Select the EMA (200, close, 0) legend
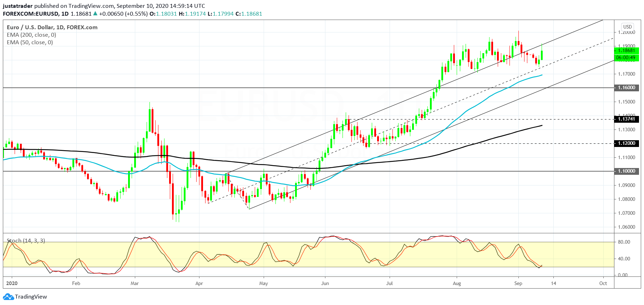The image size is (644, 305). click(x=31, y=35)
